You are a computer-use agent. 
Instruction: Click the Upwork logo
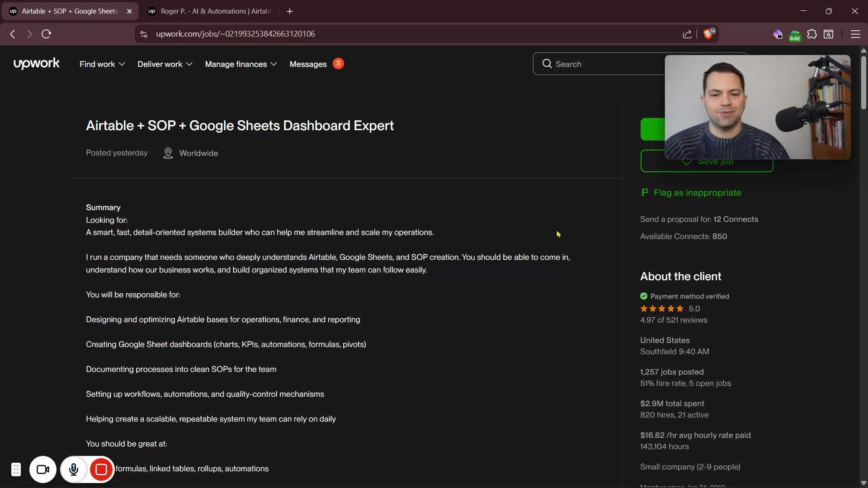(x=37, y=64)
